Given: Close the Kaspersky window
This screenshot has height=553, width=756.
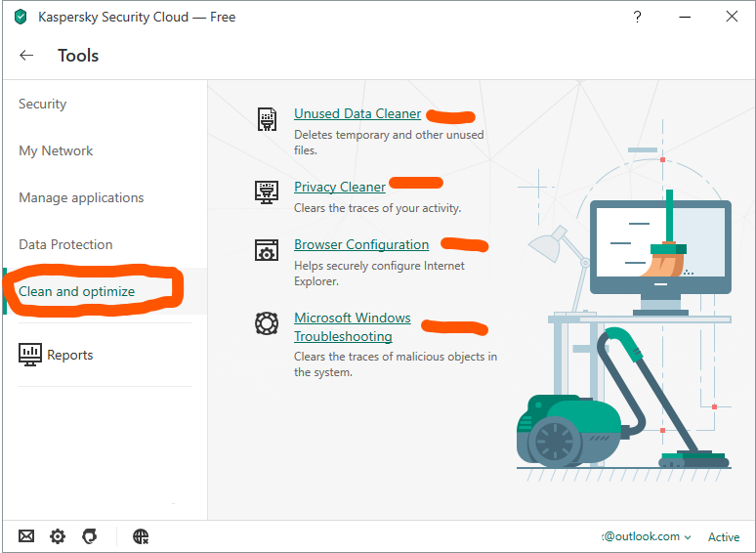Looking at the screenshot, I should 732,17.
